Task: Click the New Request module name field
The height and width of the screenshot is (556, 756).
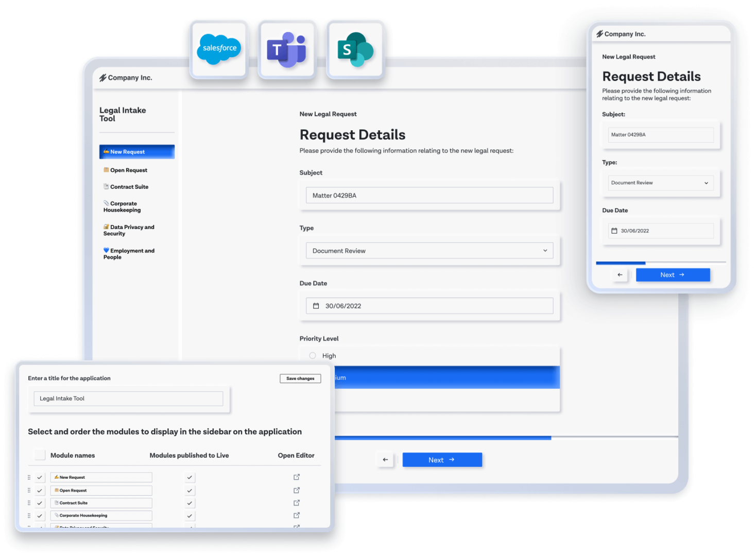Action: (x=101, y=477)
